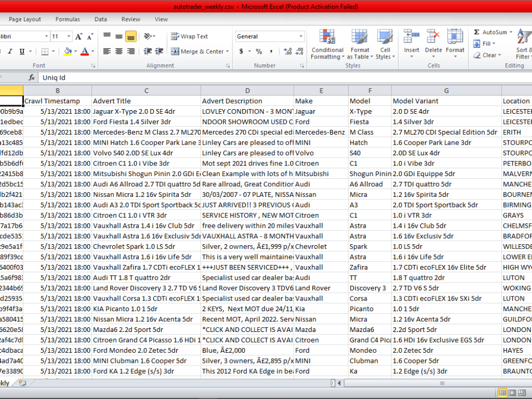
Task: Open font name dropdown arrow
Action: 46,36
